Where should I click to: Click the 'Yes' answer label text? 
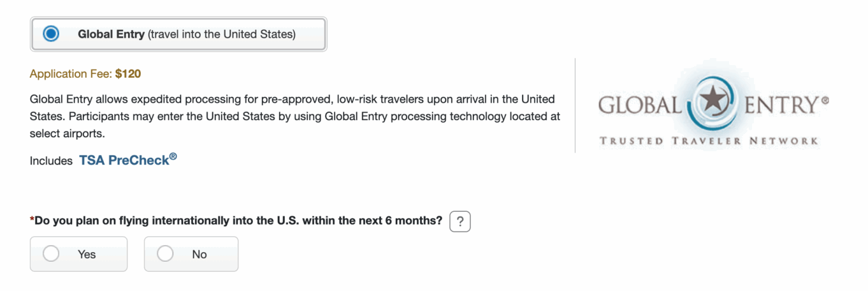click(x=87, y=254)
